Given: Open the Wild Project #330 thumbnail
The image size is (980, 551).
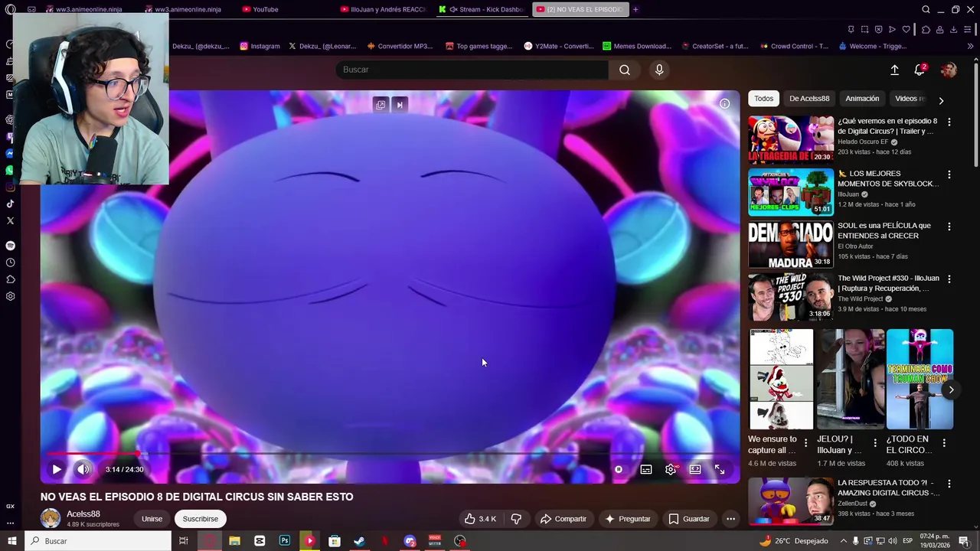Looking at the screenshot, I should 791,297.
